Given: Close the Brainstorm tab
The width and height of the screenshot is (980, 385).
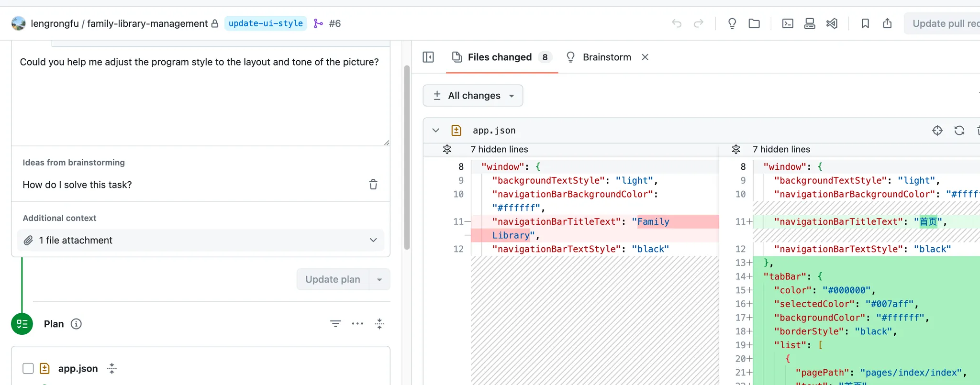Looking at the screenshot, I should click(x=645, y=57).
